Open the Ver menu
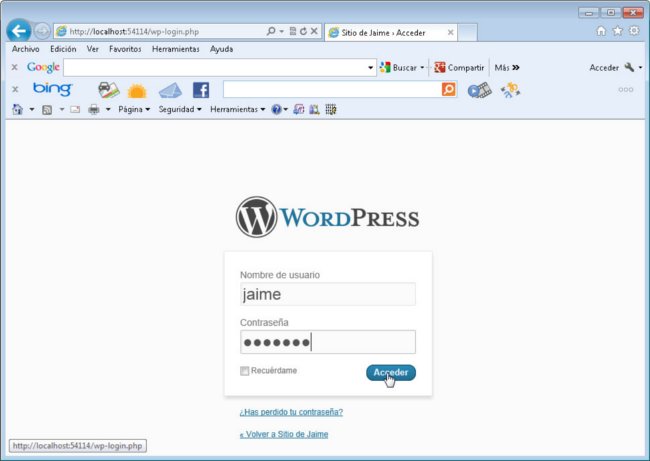The height and width of the screenshot is (461, 650). coord(92,49)
